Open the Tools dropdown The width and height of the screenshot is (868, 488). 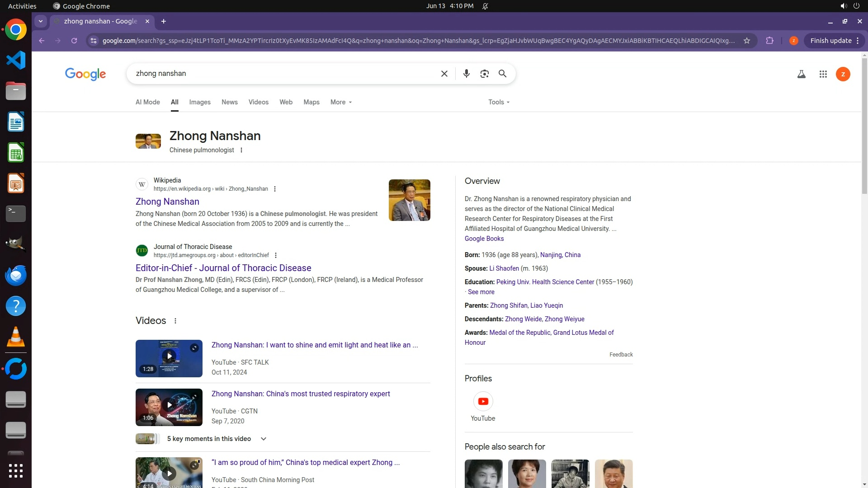point(499,102)
